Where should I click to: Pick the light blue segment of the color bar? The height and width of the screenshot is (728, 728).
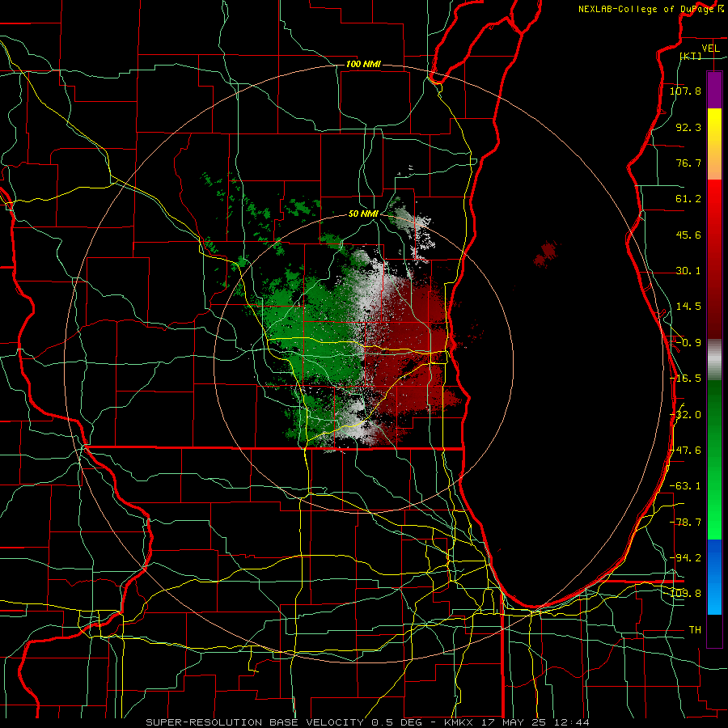click(714, 599)
